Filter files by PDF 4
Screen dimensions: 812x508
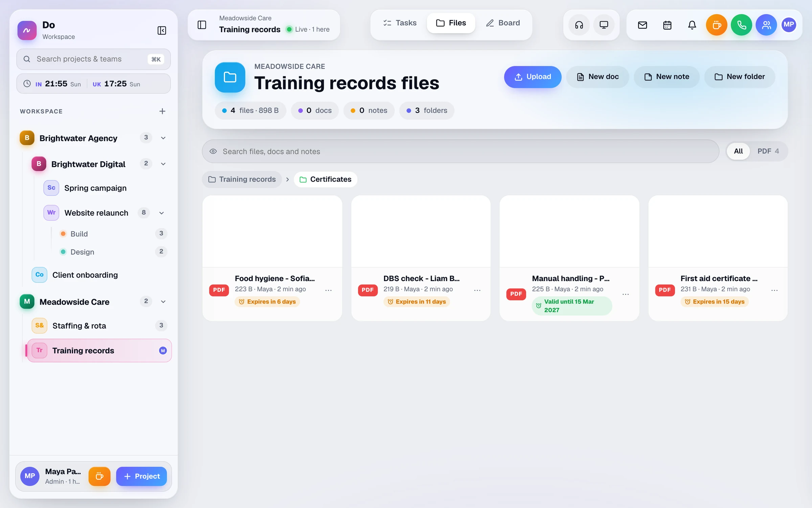768,151
